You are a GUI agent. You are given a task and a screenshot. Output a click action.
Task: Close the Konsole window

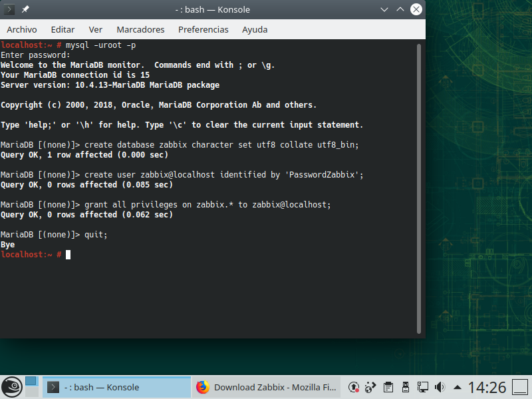(416, 9)
